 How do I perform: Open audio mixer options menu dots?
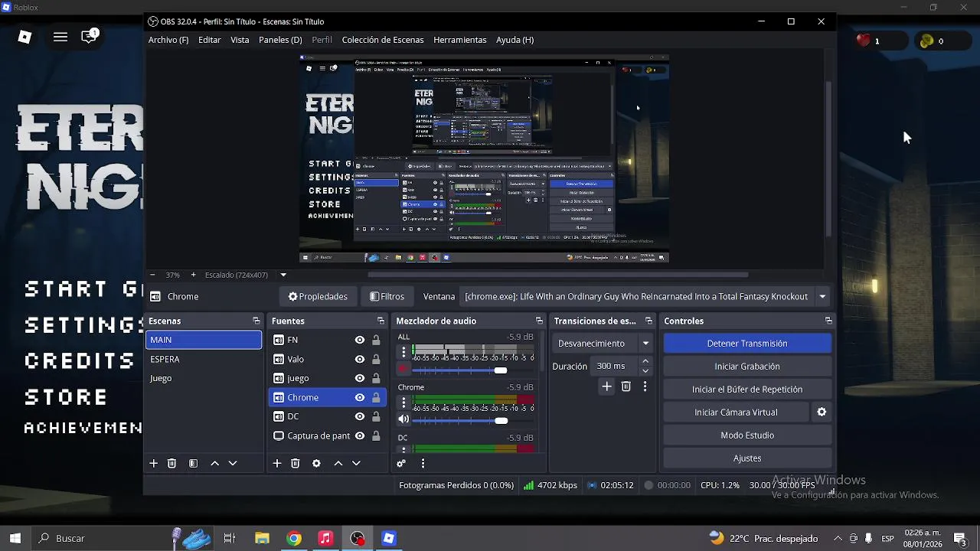423,463
